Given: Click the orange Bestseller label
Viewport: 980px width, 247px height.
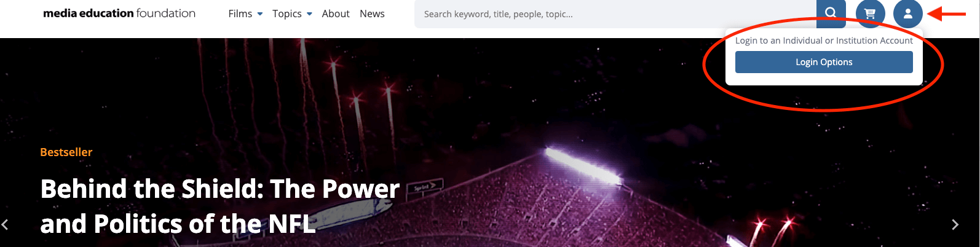Looking at the screenshot, I should 66,152.
